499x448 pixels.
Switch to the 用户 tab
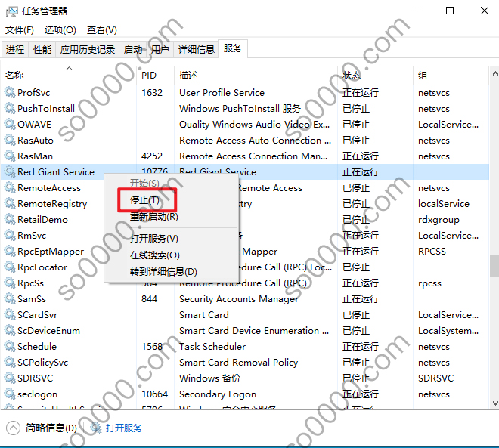pos(160,50)
